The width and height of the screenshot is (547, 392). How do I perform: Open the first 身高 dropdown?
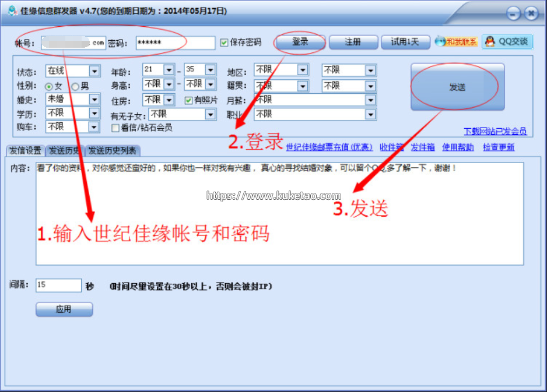tap(159, 84)
